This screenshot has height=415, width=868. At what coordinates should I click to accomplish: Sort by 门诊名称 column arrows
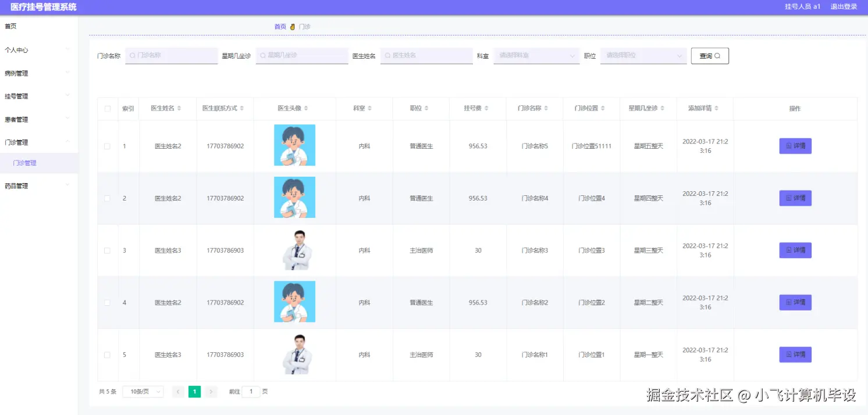[x=546, y=109]
